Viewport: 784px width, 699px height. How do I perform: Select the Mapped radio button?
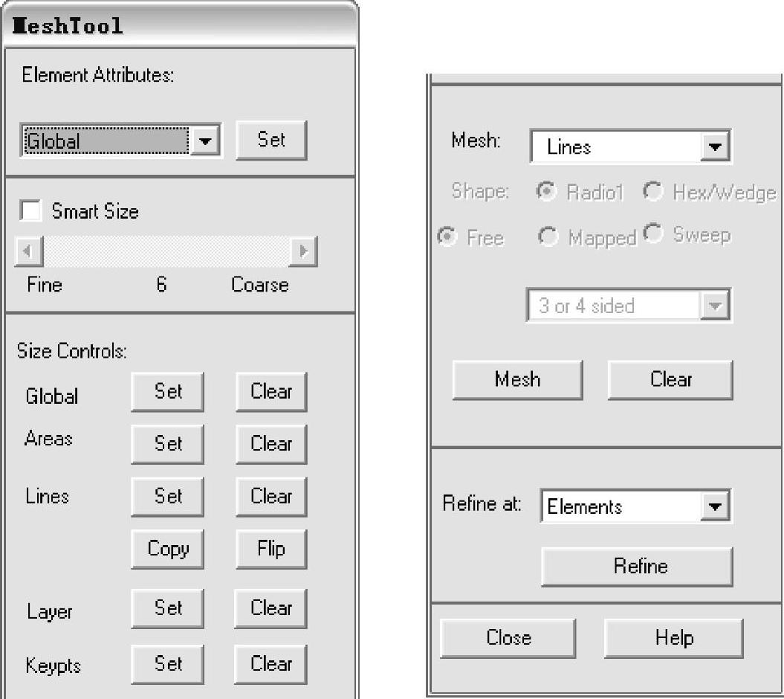pos(548,236)
